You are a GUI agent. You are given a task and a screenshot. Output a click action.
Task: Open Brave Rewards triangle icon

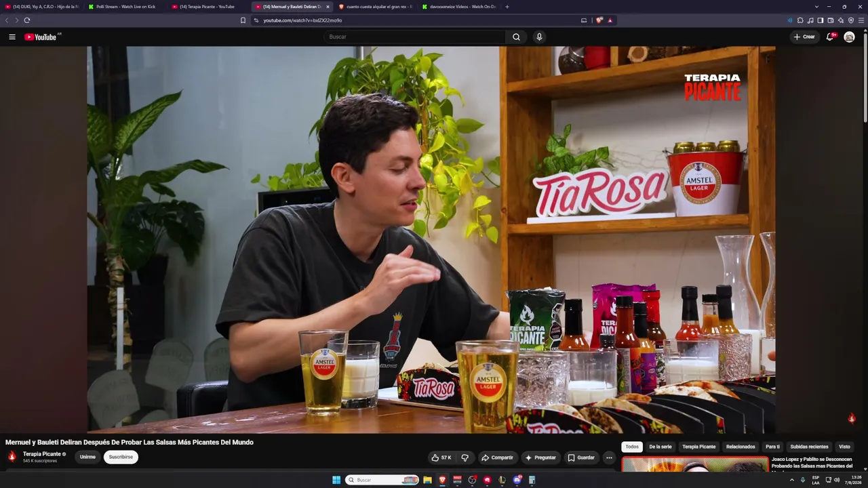pos(610,20)
